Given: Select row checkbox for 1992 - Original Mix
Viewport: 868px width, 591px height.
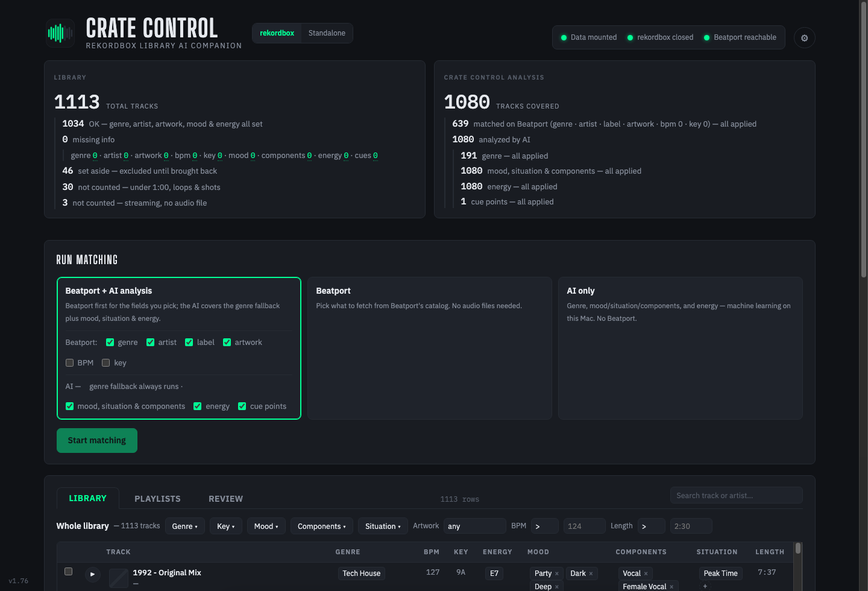Looking at the screenshot, I should 68,571.
